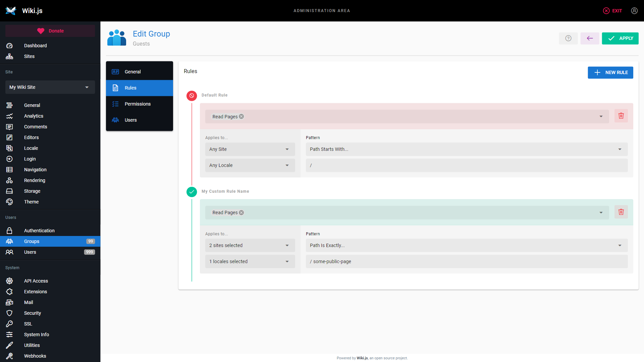Open the Webhooks sidebar icon
This screenshot has height=362, width=644.
(9, 356)
